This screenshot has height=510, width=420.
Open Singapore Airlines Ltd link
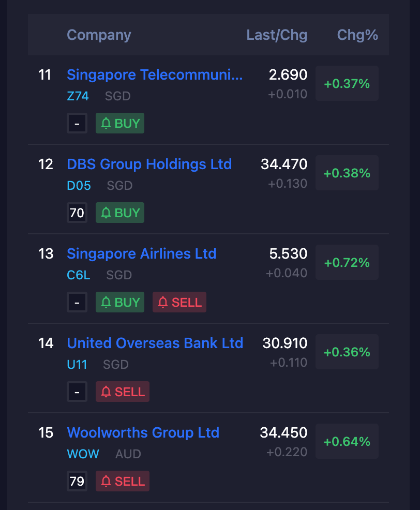(x=142, y=253)
